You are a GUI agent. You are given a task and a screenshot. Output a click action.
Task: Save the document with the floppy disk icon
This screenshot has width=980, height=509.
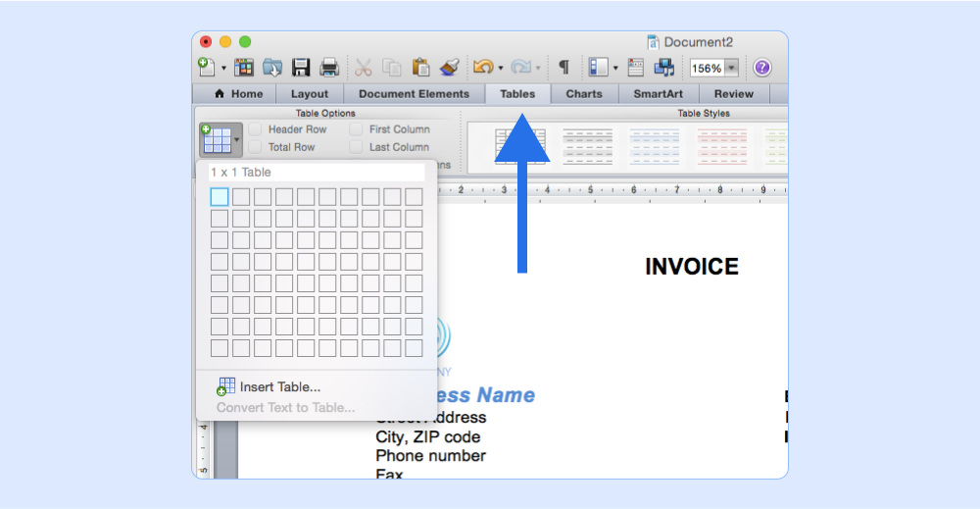pos(301,67)
